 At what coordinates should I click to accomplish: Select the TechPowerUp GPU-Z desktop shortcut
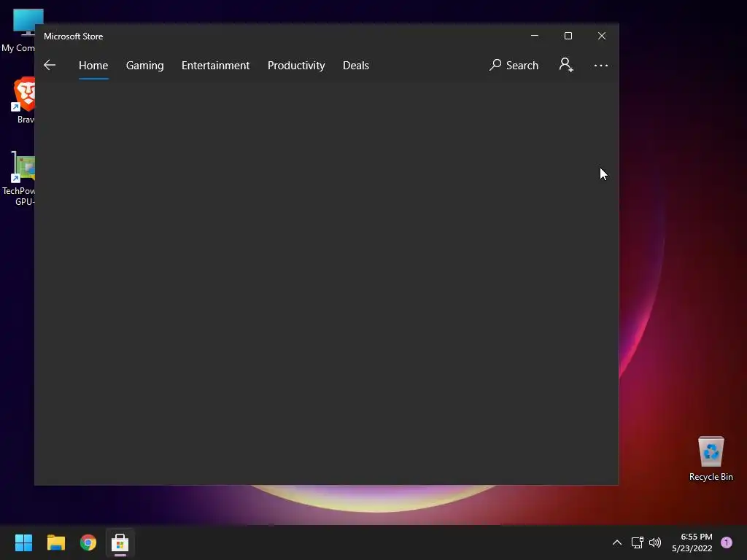click(x=20, y=179)
